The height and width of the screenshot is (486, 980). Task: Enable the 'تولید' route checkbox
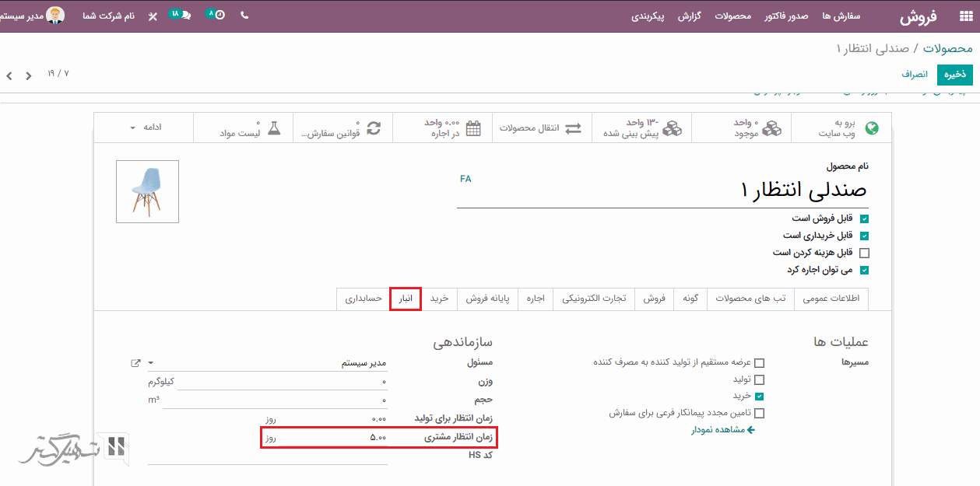760,380
